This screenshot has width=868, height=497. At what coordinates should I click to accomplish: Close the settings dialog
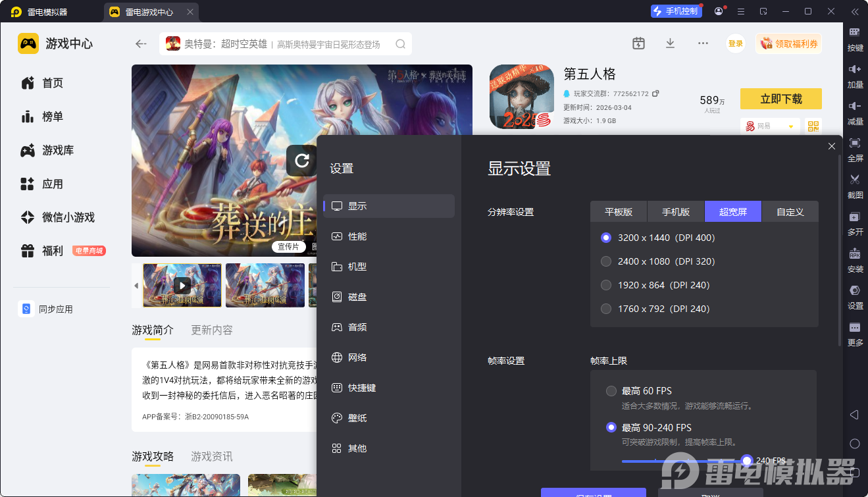pyautogui.click(x=832, y=146)
